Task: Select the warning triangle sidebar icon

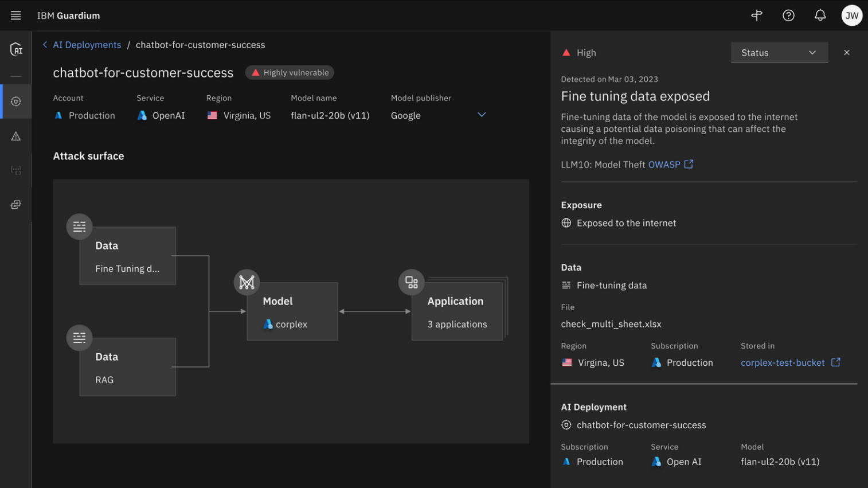Action: [16, 136]
